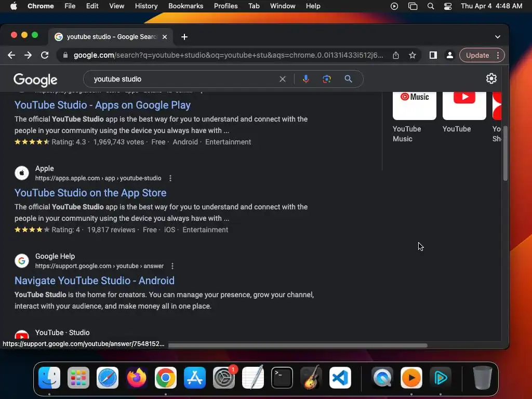Clear the search box with the X

coord(282,79)
